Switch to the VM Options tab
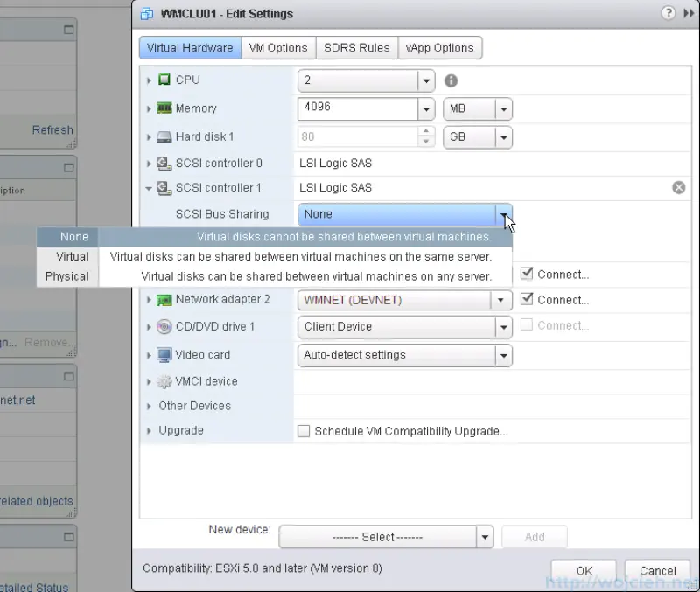The image size is (700, 592). click(x=277, y=48)
